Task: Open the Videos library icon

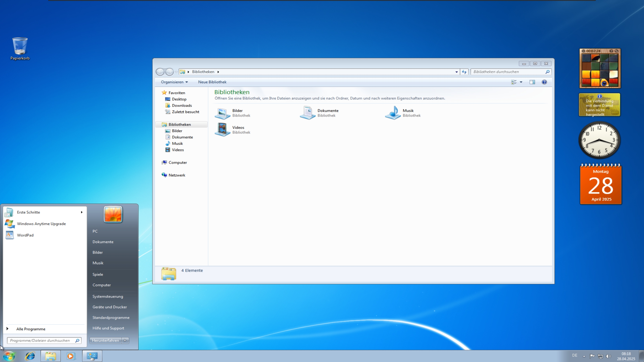Action: [222, 130]
